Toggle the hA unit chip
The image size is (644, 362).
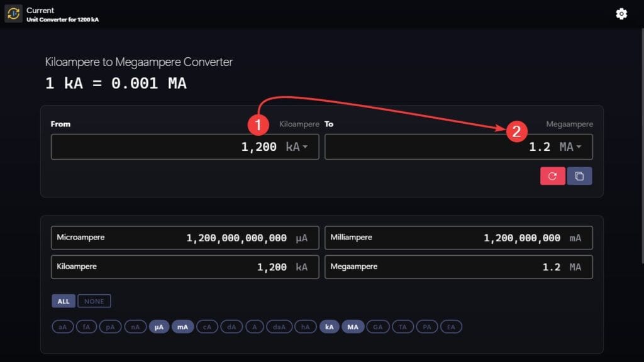click(x=305, y=327)
